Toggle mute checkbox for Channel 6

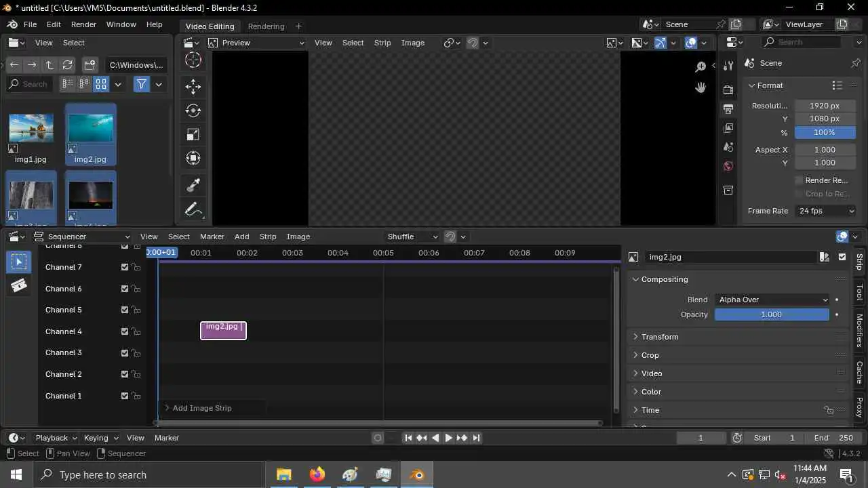pyautogui.click(x=125, y=289)
